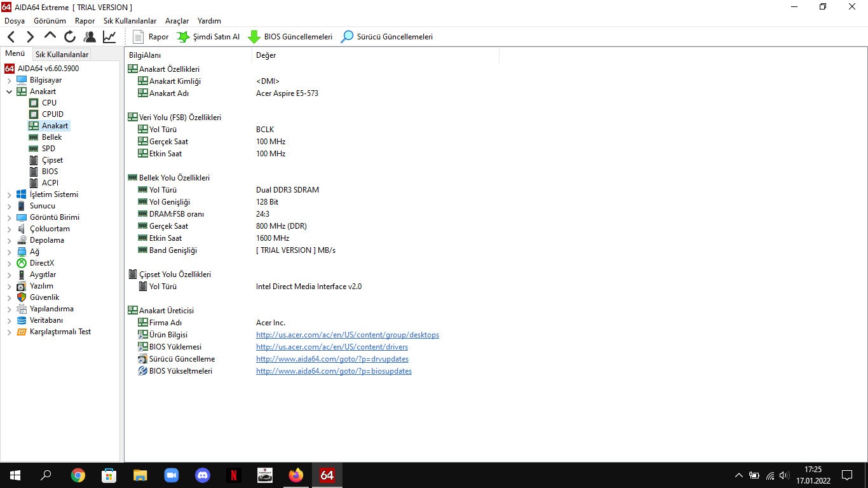
Task: Click the Up level arrow icon
Action: tap(50, 36)
